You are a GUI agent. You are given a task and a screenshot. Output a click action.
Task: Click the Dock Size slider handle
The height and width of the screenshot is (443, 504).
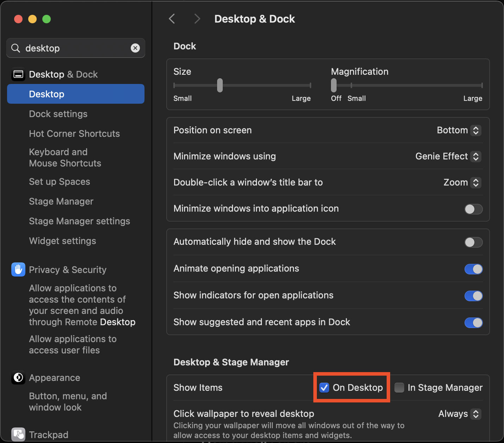point(220,85)
